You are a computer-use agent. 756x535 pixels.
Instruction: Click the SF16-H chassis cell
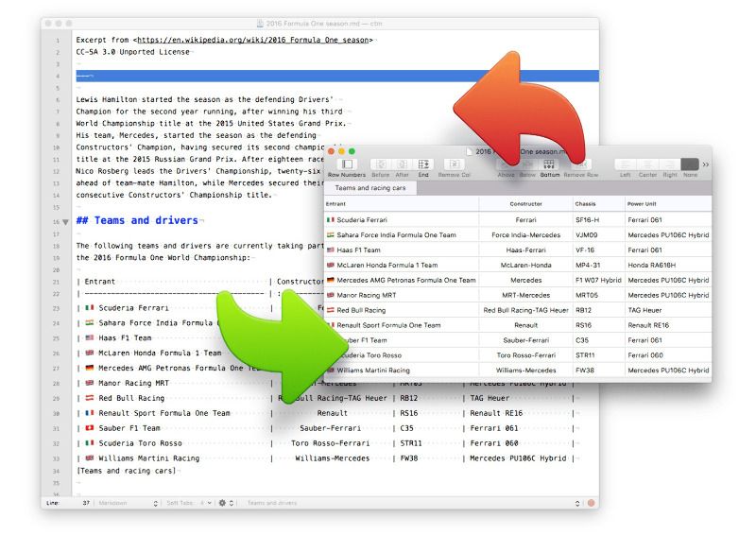click(599, 220)
